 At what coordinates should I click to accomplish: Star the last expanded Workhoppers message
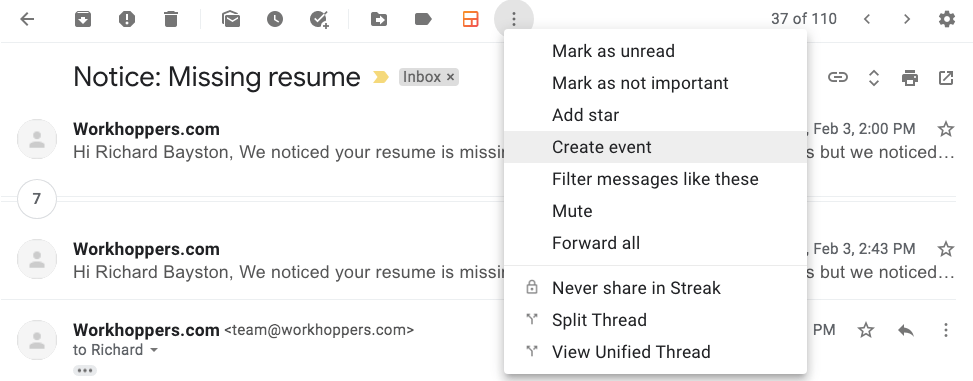click(866, 330)
